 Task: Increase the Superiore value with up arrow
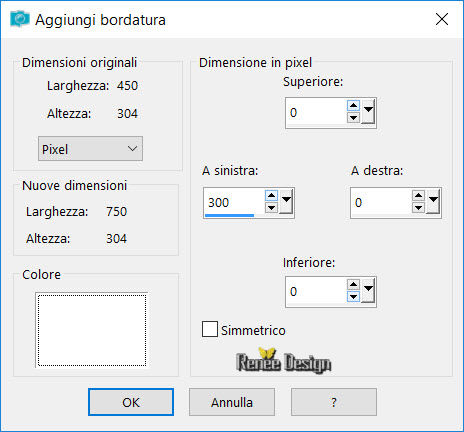click(x=353, y=106)
